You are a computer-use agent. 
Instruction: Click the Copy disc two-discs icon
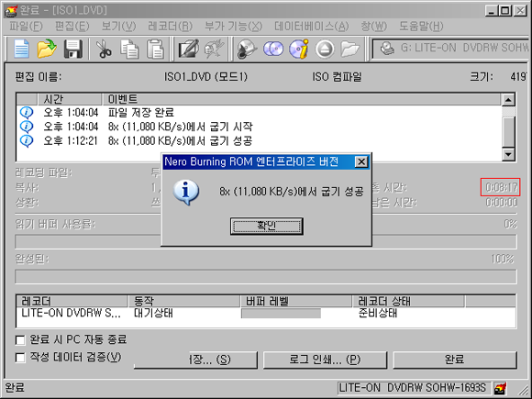coord(273,49)
